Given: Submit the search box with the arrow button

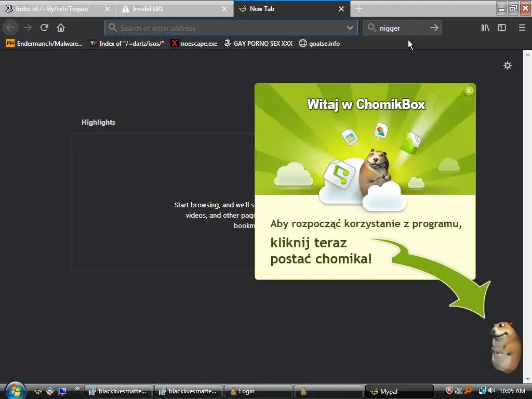Looking at the screenshot, I should tap(434, 28).
